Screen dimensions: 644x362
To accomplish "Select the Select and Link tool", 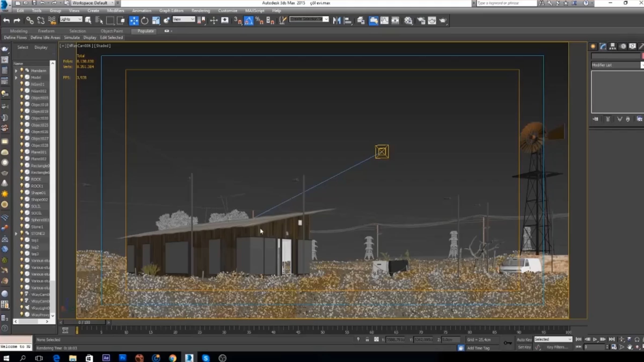I will coord(30,20).
